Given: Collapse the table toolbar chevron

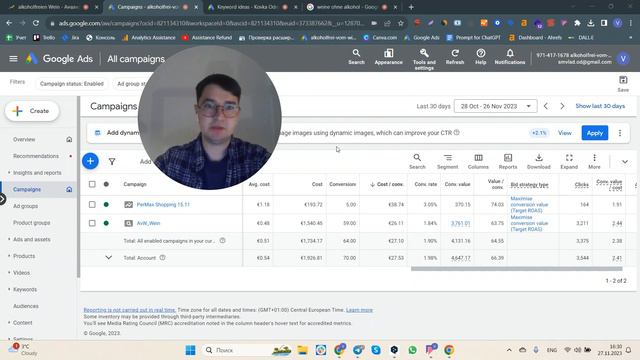Looking at the screenshot, I should pos(625,162).
